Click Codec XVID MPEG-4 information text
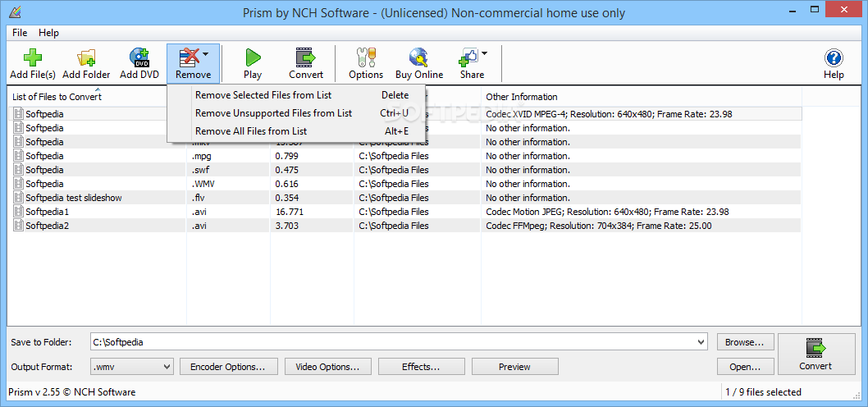The width and height of the screenshot is (868, 407). coord(610,114)
